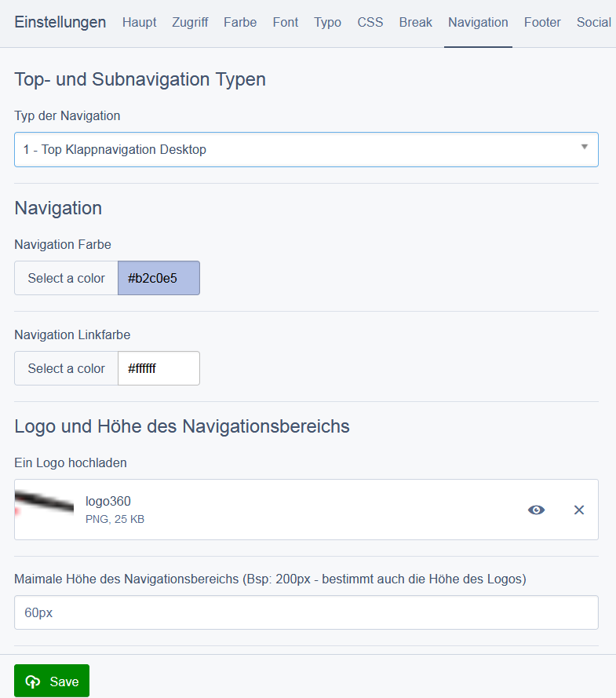Switch to the Social tab
616x698 pixels.
[594, 22]
